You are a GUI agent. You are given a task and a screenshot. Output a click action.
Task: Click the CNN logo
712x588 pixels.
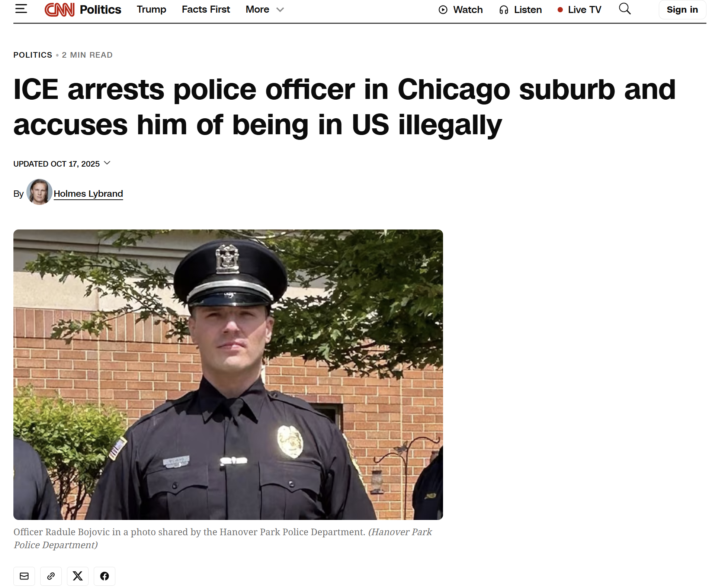pos(60,10)
